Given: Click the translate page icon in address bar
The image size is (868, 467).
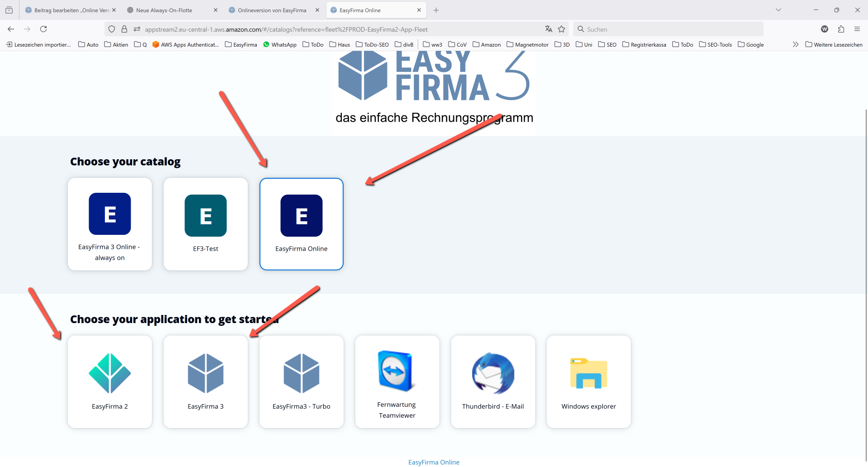Looking at the screenshot, I should coord(548,29).
